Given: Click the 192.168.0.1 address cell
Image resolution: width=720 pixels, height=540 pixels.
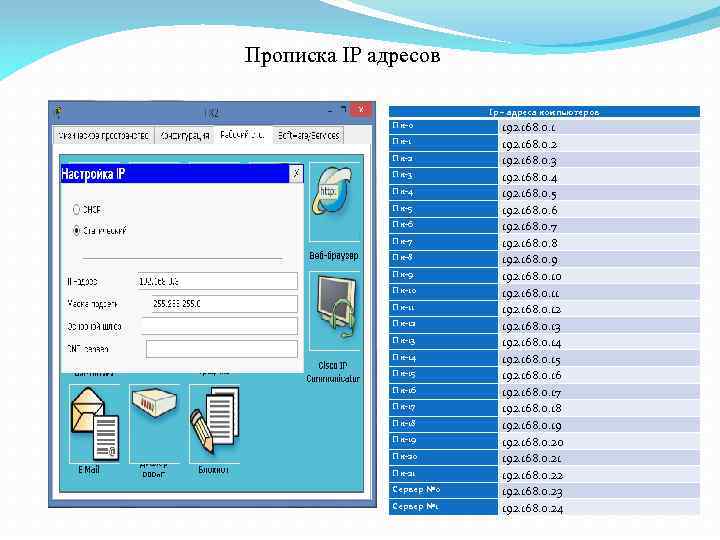Looking at the screenshot, I should coord(599,127).
